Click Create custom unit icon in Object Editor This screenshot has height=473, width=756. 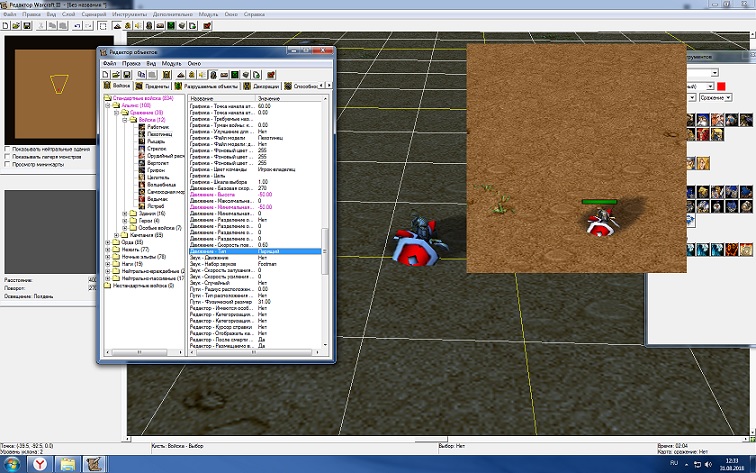point(166,75)
